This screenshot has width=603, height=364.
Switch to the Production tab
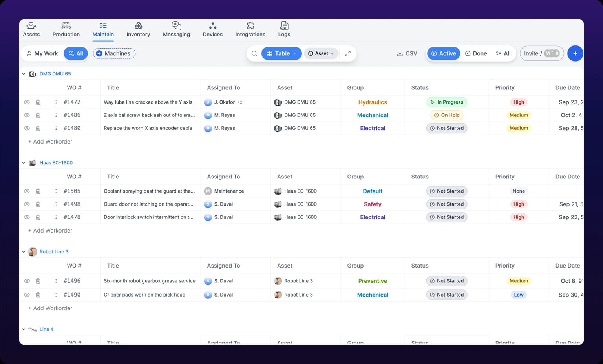(x=66, y=30)
